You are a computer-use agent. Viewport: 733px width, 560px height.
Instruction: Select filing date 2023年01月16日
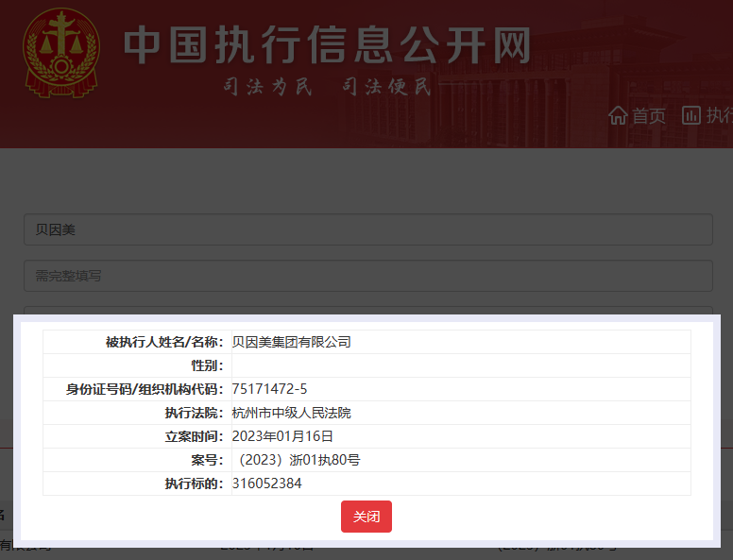point(282,436)
